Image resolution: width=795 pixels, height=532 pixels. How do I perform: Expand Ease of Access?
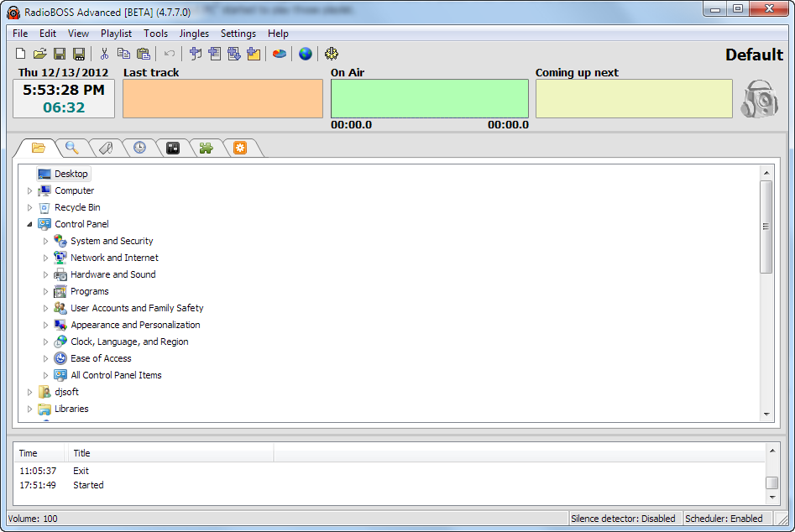45,358
